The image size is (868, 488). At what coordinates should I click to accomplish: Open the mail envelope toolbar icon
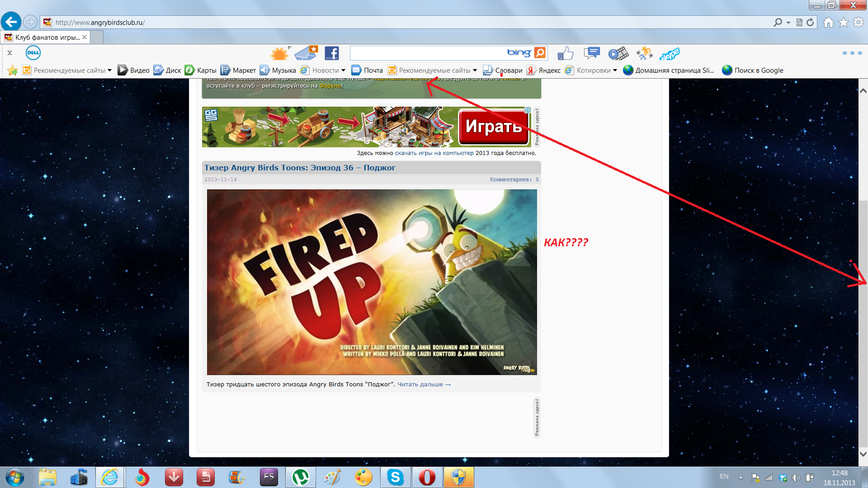pos(307,53)
